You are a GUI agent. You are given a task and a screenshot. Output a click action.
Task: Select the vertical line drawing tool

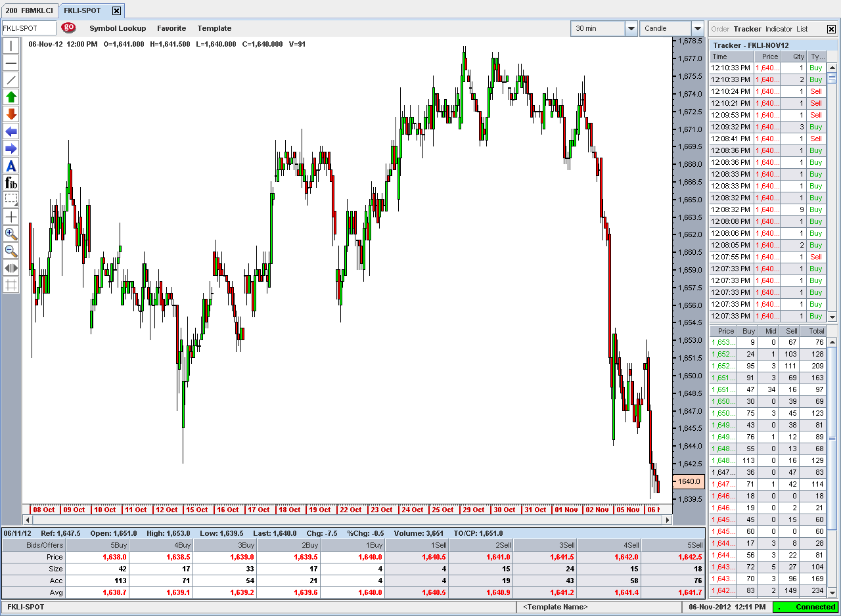pyautogui.click(x=11, y=45)
